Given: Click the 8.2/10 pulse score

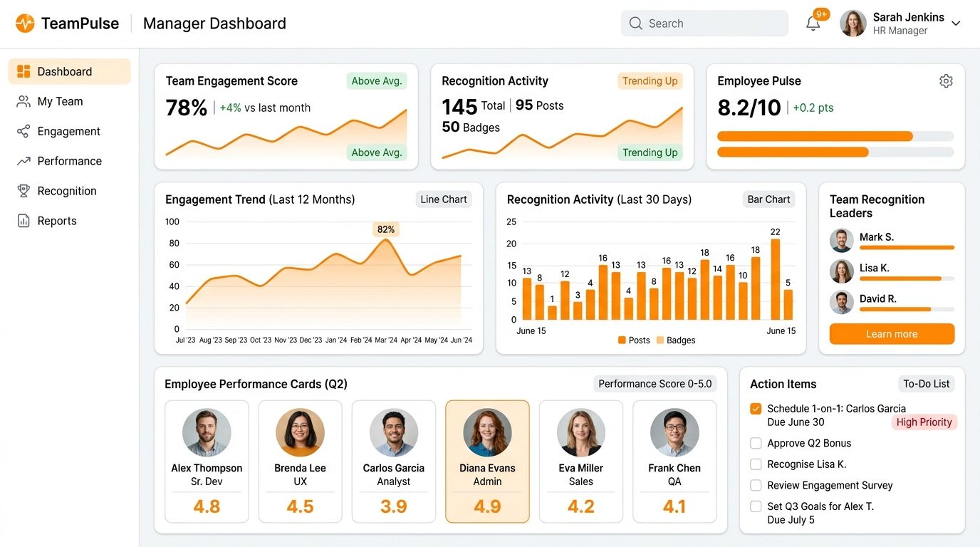Looking at the screenshot, I should click(749, 108).
